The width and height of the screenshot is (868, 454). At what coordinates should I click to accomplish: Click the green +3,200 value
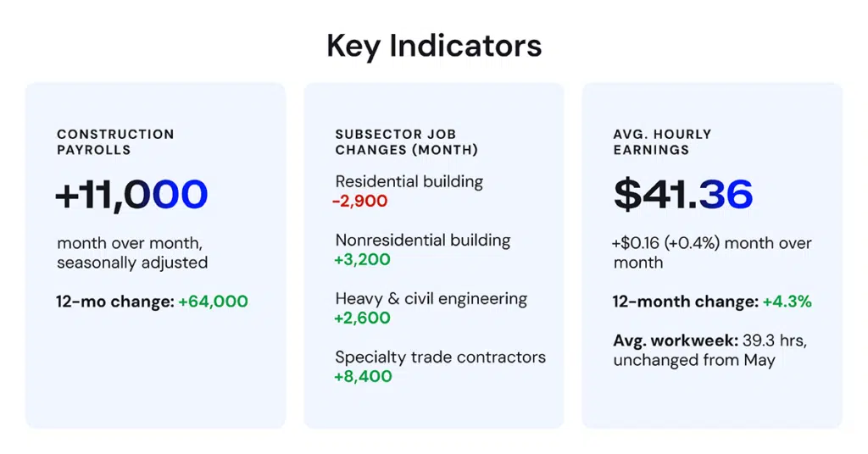(362, 259)
